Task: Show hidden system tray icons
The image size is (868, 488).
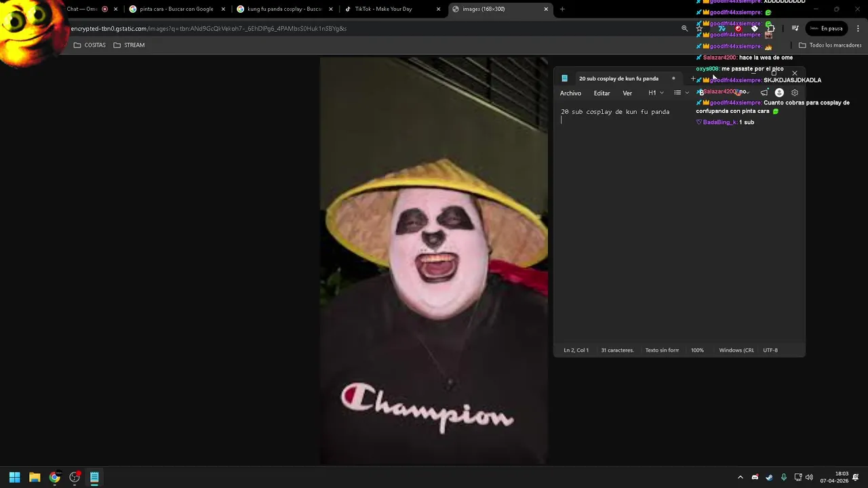Action: pos(740,477)
